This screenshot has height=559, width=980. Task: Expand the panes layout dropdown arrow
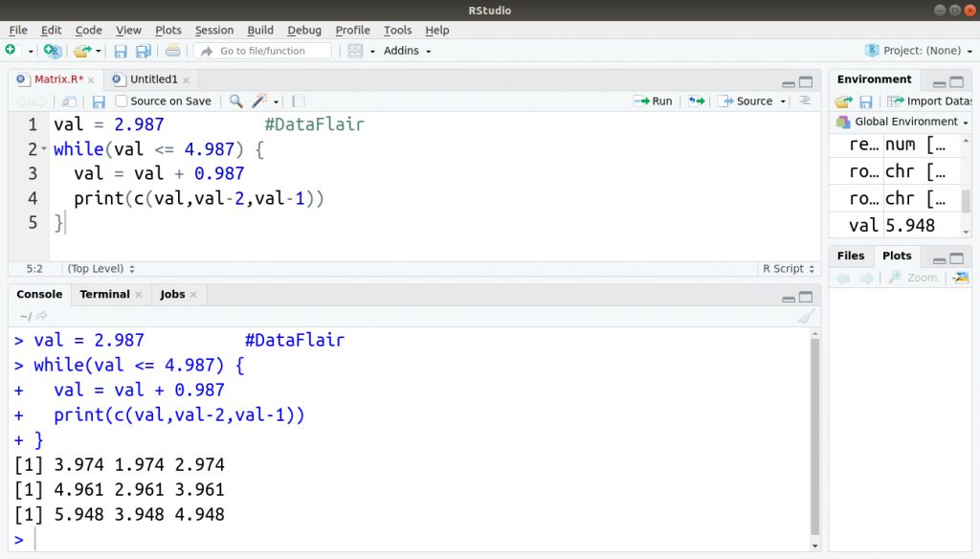click(x=372, y=52)
